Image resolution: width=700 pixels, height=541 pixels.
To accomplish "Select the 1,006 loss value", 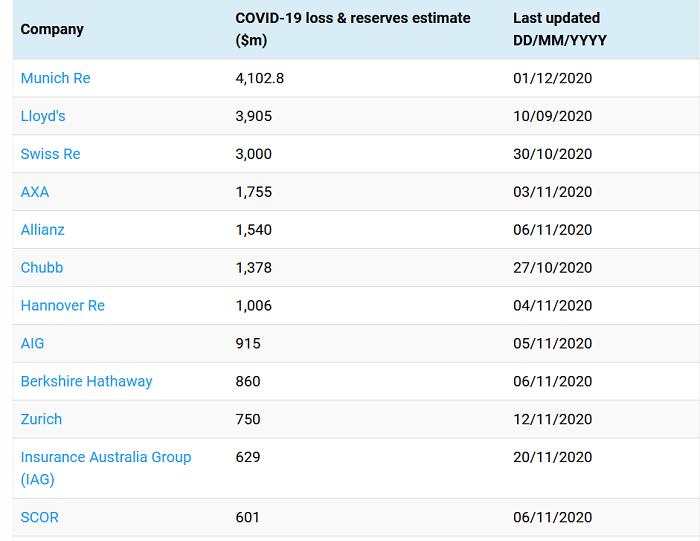I will 253,306.
